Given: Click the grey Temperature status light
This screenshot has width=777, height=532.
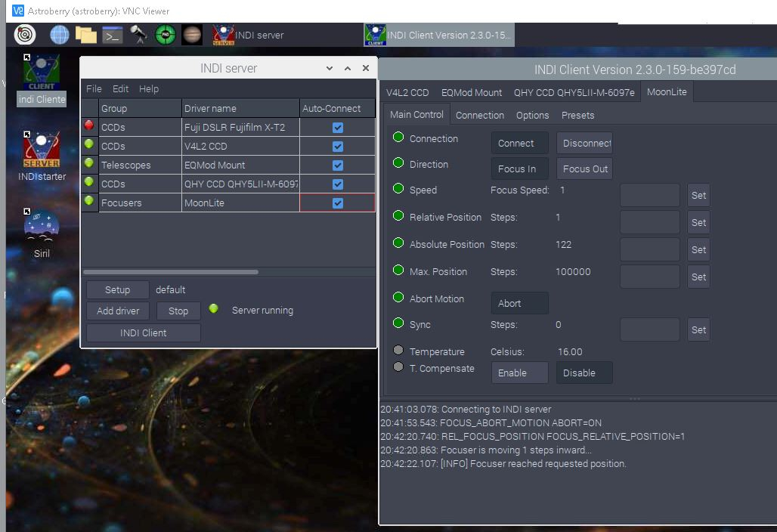Looking at the screenshot, I should tap(398, 350).
